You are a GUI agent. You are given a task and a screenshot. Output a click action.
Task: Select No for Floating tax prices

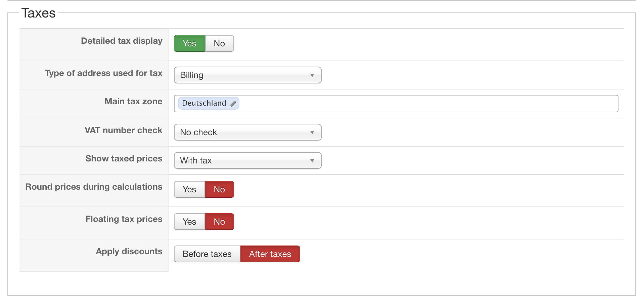(219, 222)
